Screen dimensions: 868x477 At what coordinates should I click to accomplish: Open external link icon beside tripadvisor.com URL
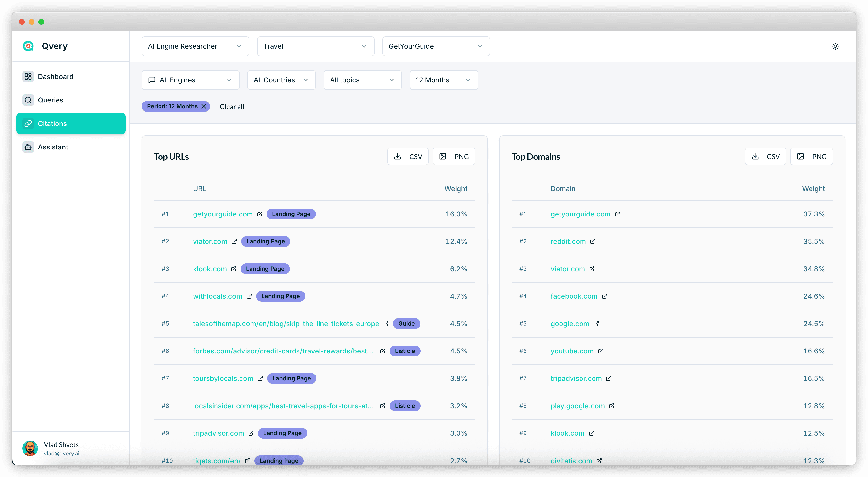(x=251, y=433)
